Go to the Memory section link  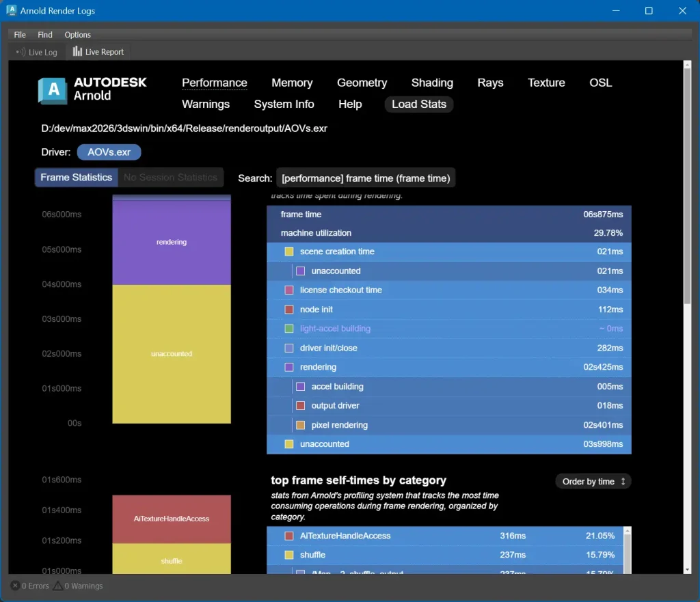[x=292, y=83]
